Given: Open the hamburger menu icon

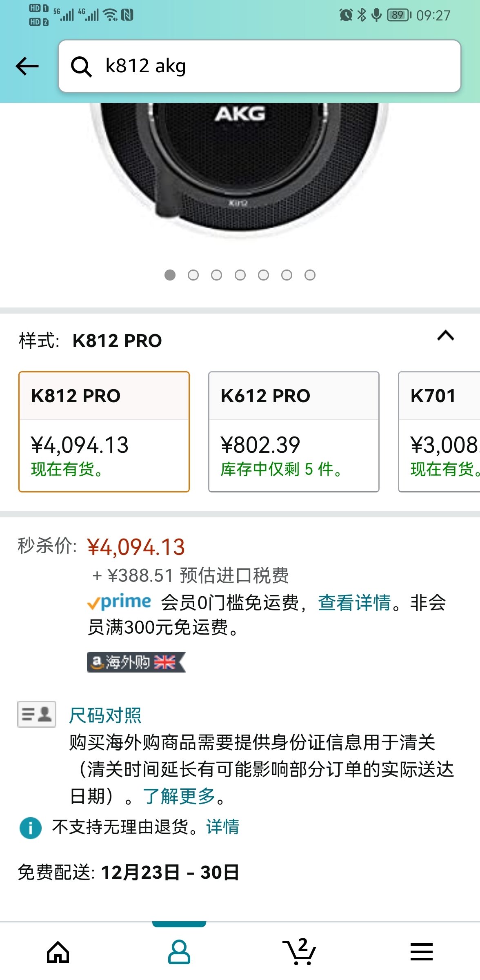Looking at the screenshot, I should point(421,952).
